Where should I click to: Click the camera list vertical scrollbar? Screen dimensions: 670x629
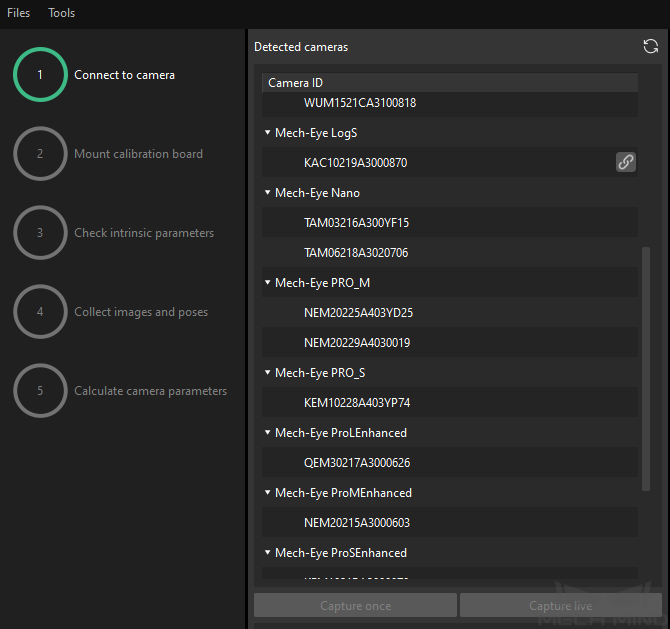click(x=646, y=369)
